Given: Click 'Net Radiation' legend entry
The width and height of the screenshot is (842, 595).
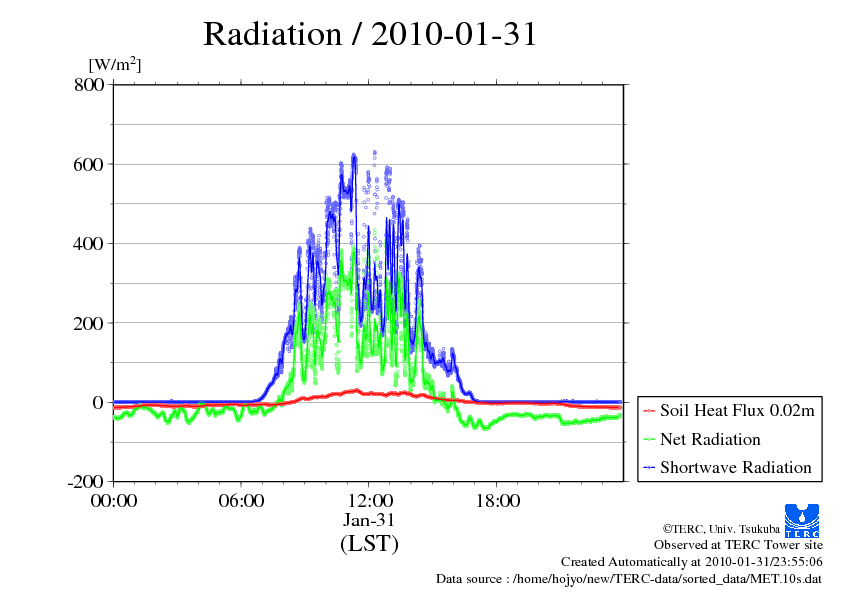Looking at the screenshot, I should coord(710,439).
